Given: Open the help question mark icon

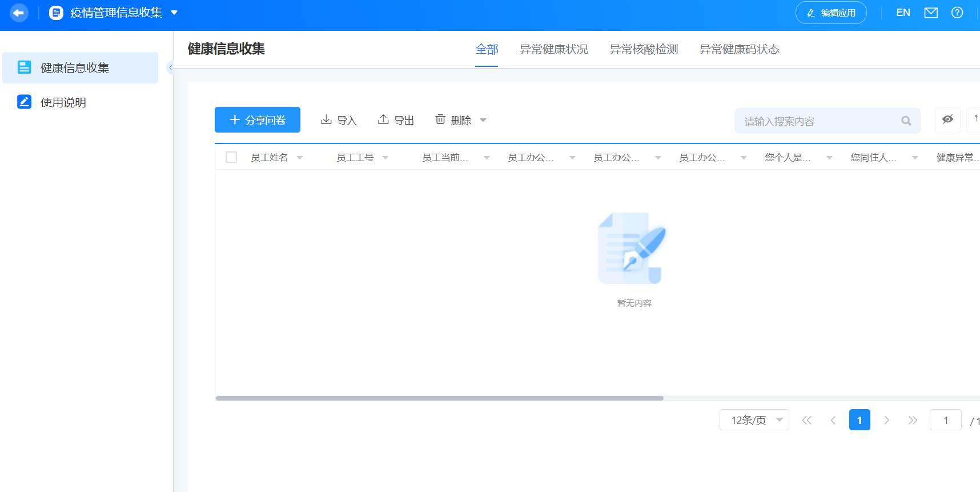Looking at the screenshot, I should pos(957,13).
